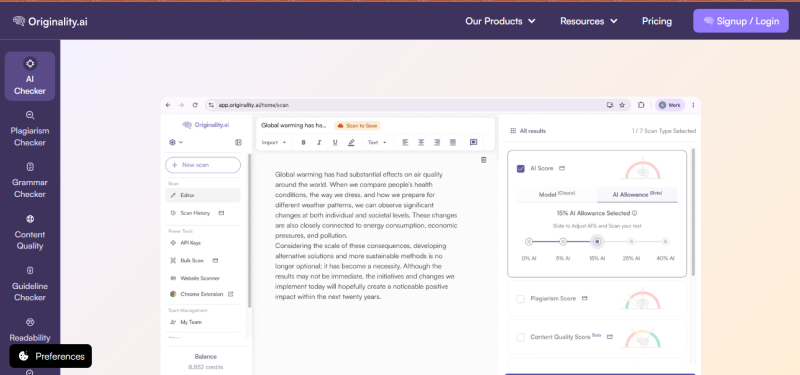Delete text with the trash icon
800x375 pixels.
click(484, 160)
